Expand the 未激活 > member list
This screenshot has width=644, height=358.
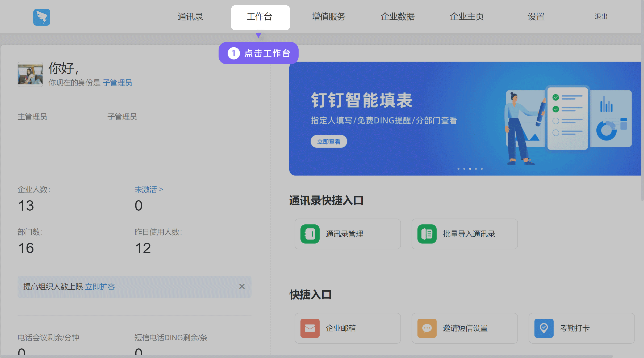tap(149, 189)
